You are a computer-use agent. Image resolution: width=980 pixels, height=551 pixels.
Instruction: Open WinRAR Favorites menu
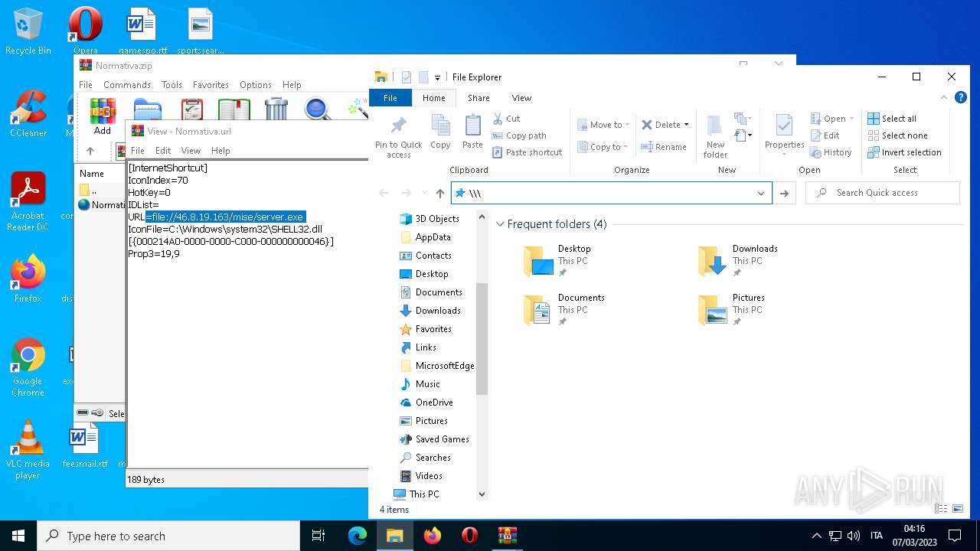(x=211, y=85)
